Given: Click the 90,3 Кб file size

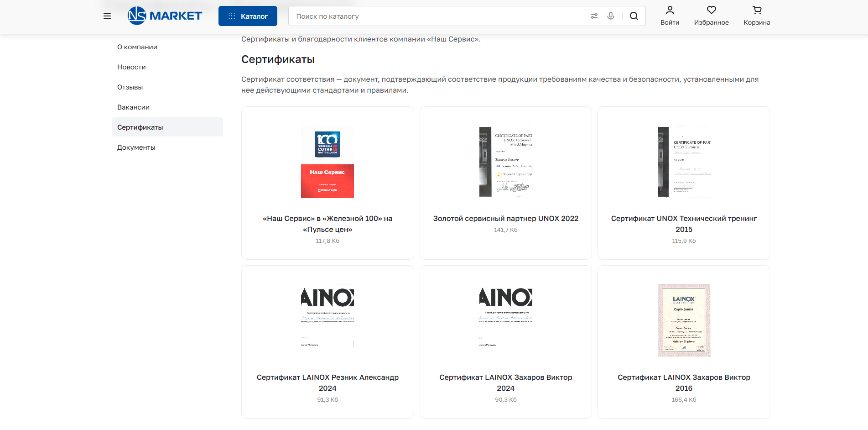Looking at the screenshot, I should point(506,400).
